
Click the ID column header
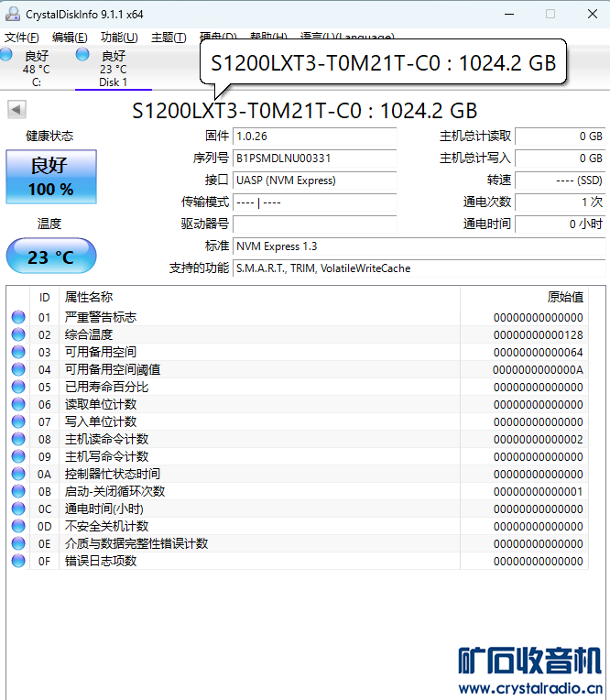[44, 298]
